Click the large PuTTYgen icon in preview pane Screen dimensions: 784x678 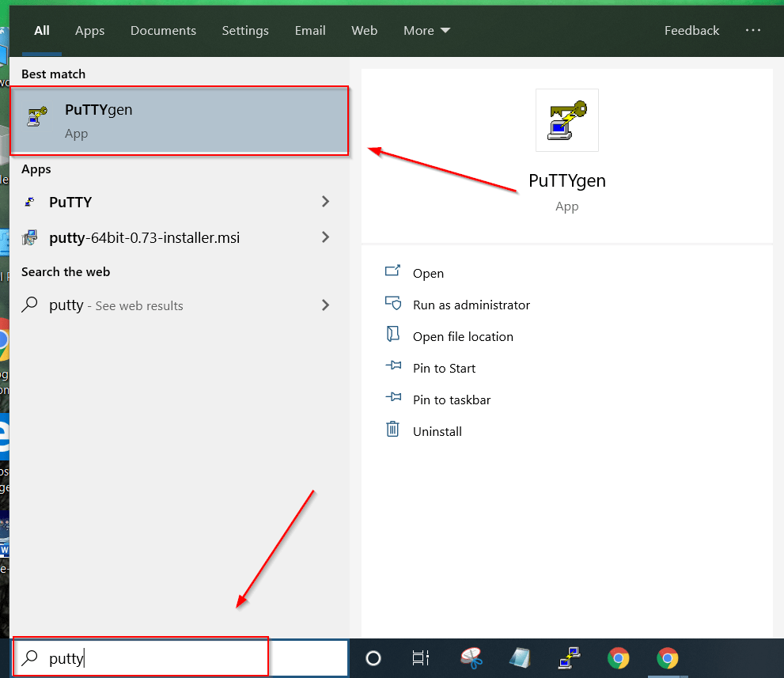[566, 120]
